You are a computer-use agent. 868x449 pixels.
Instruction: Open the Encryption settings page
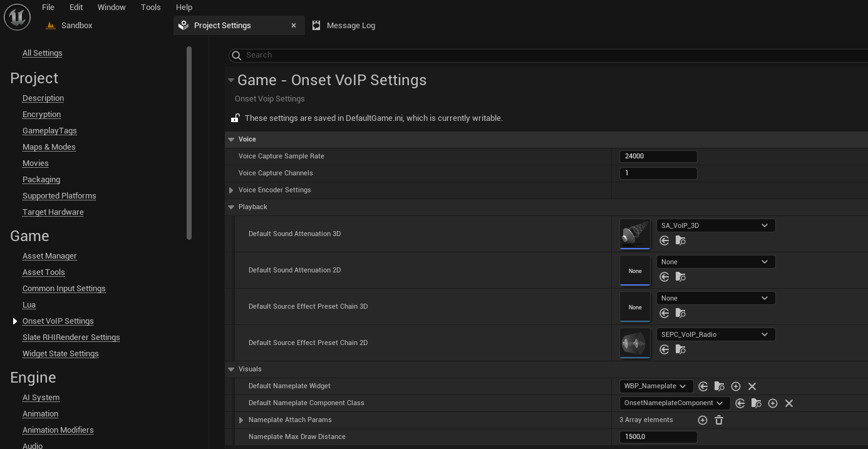pos(41,115)
